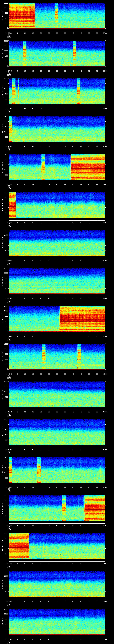The image size is (114, 644).
Task: Click the red broadband block in the 20:50:00 spectrogram
Action: (19, 546)
